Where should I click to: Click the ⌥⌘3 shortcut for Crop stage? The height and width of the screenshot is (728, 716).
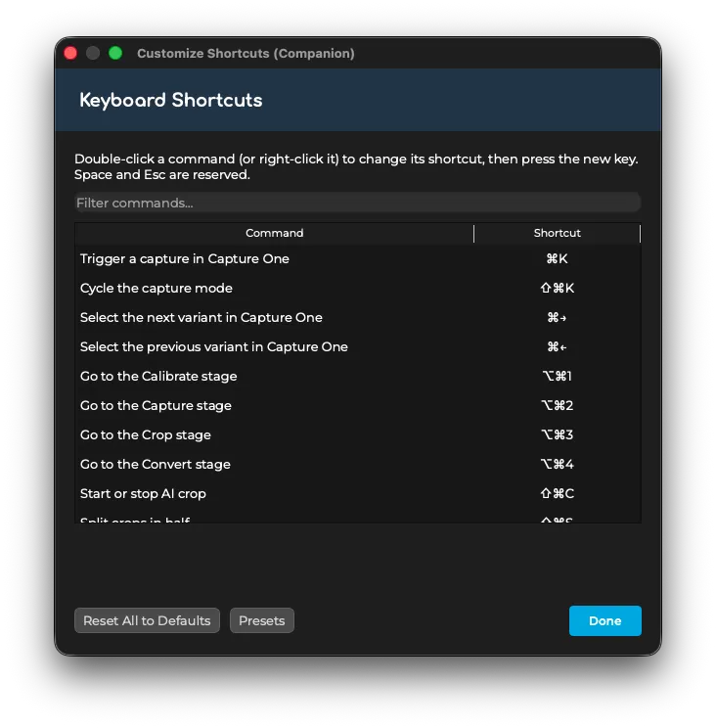click(557, 435)
